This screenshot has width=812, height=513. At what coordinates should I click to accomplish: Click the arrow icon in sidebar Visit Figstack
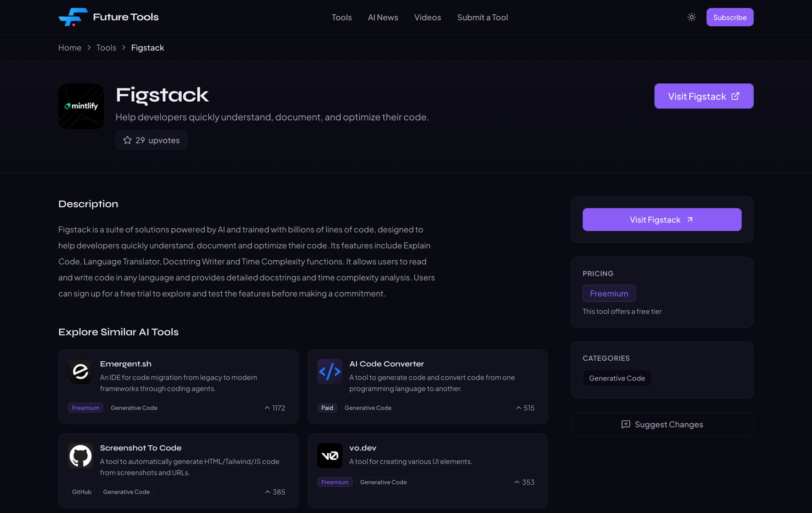tap(690, 219)
